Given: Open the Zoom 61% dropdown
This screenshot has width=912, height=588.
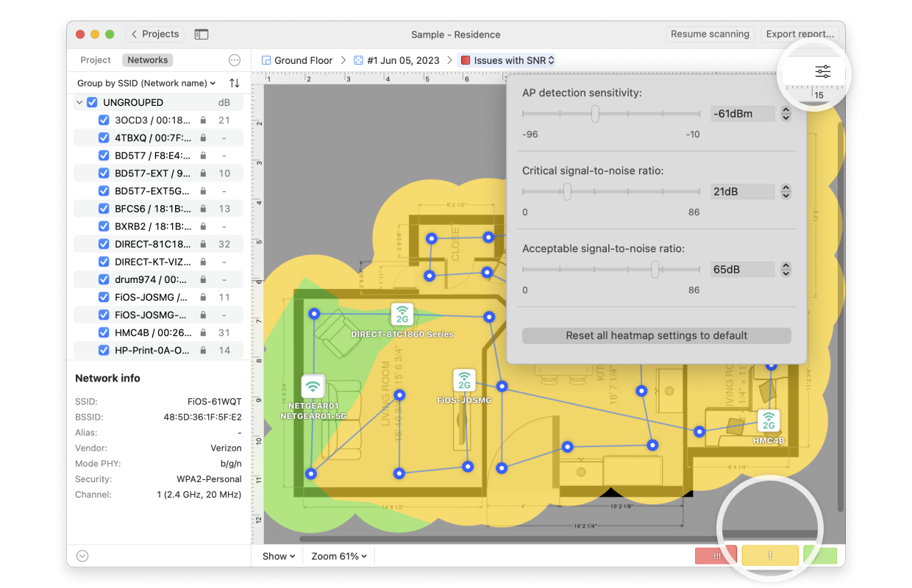Looking at the screenshot, I should coord(338,556).
